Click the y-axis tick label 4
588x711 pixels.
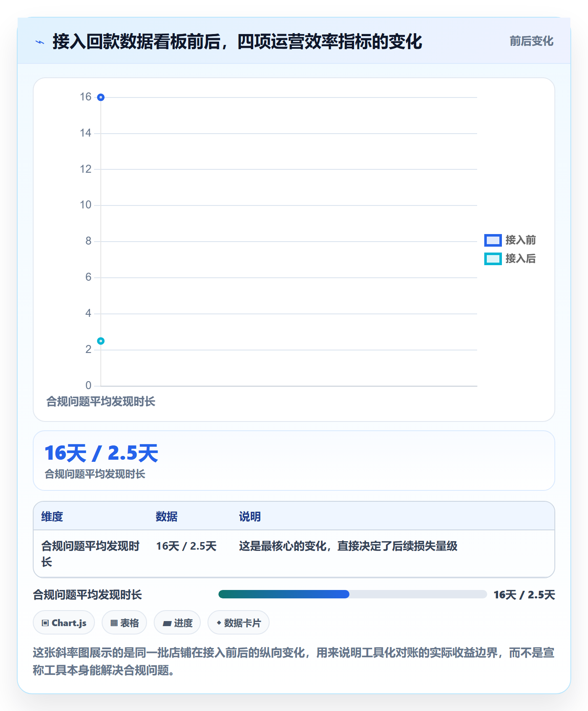pyautogui.click(x=88, y=313)
